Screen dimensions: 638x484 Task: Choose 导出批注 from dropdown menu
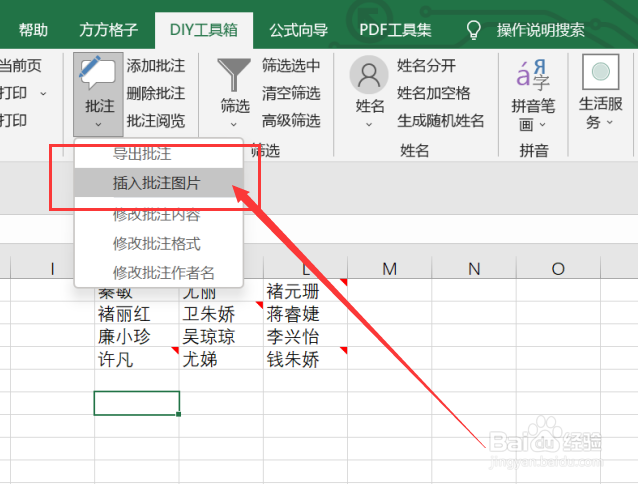(x=159, y=154)
